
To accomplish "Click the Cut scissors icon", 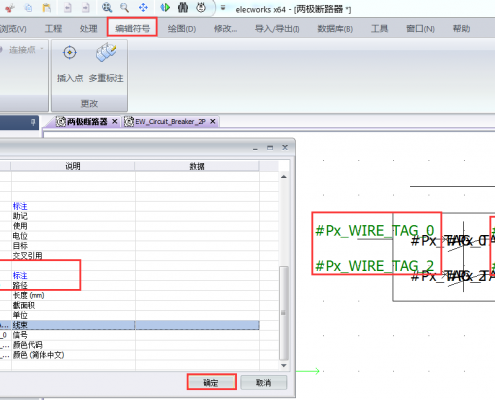I will pyautogui.click(x=9, y=7).
